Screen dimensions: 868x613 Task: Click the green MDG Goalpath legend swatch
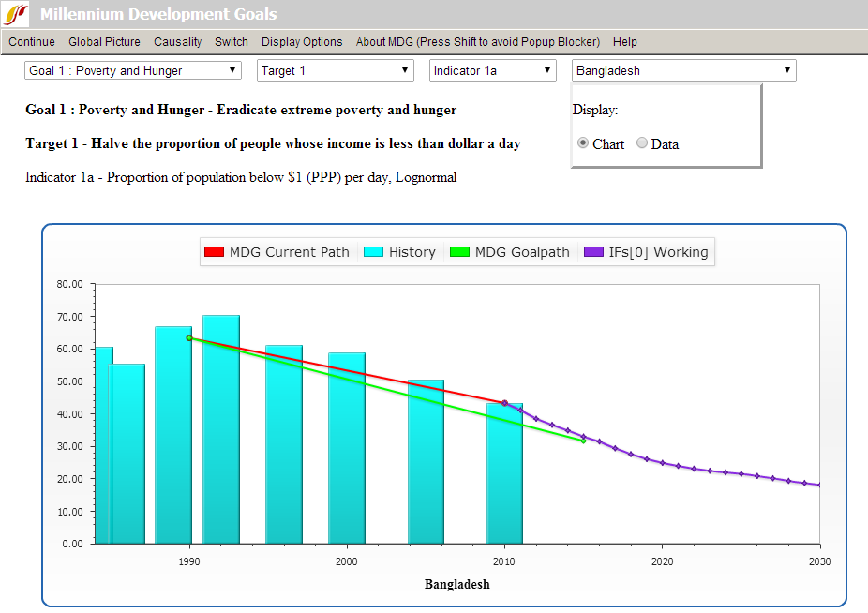pyautogui.click(x=460, y=252)
